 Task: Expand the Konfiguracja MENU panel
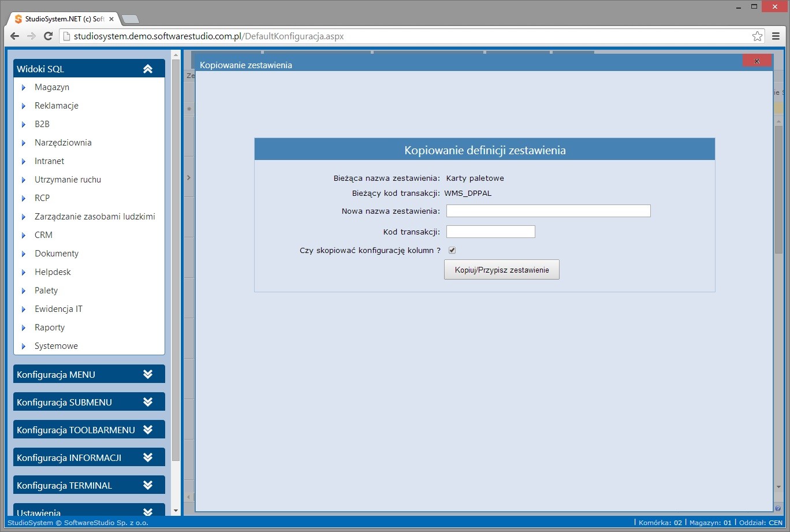148,374
